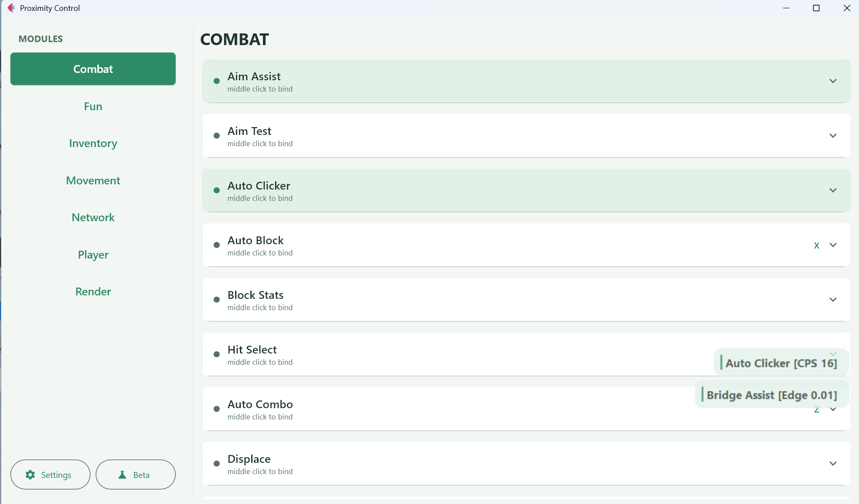Click the Beta flask icon
859x504 pixels.
tap(122, 475)
